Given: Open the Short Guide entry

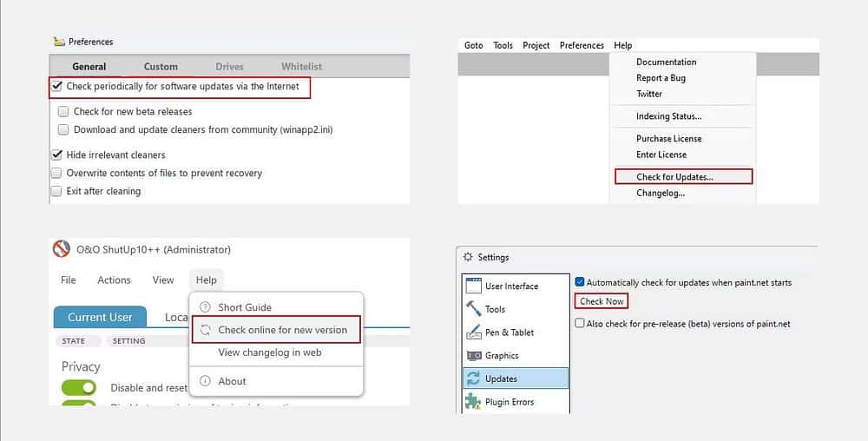Looking at the screenshot, I should click(244, 307).
